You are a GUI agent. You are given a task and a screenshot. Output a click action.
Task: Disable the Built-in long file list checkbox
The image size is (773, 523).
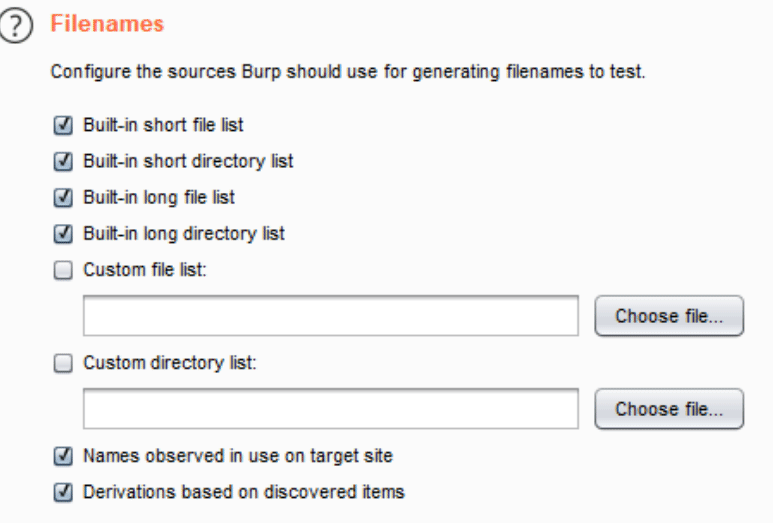[63, 198]
